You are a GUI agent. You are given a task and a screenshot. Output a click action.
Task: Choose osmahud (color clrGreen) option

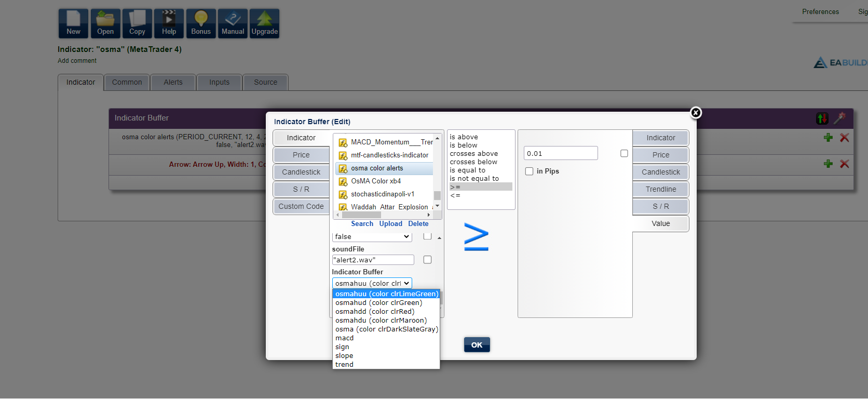[386, 302]
